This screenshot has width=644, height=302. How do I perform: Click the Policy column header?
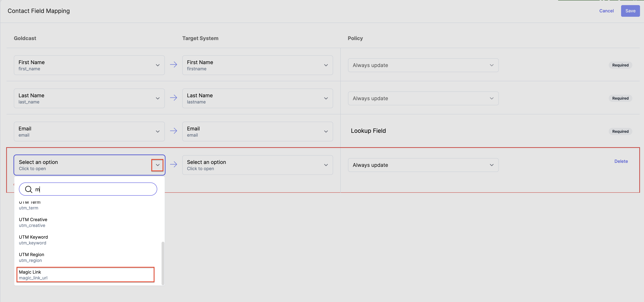355,38
